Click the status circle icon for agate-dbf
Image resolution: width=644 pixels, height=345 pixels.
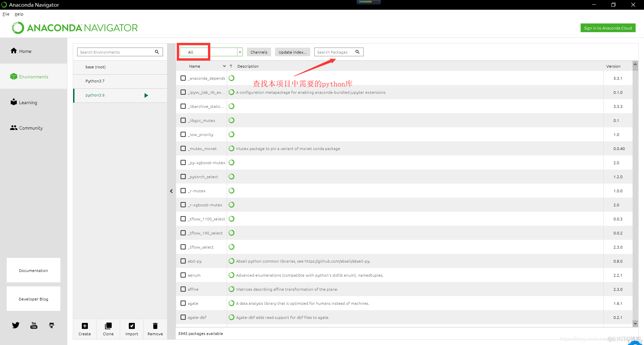point(231,317)
